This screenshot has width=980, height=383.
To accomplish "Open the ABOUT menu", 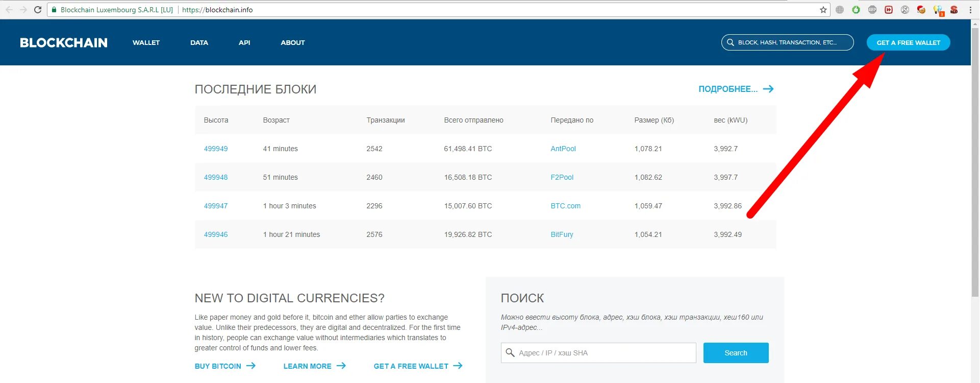I will [x=293, y=42].
